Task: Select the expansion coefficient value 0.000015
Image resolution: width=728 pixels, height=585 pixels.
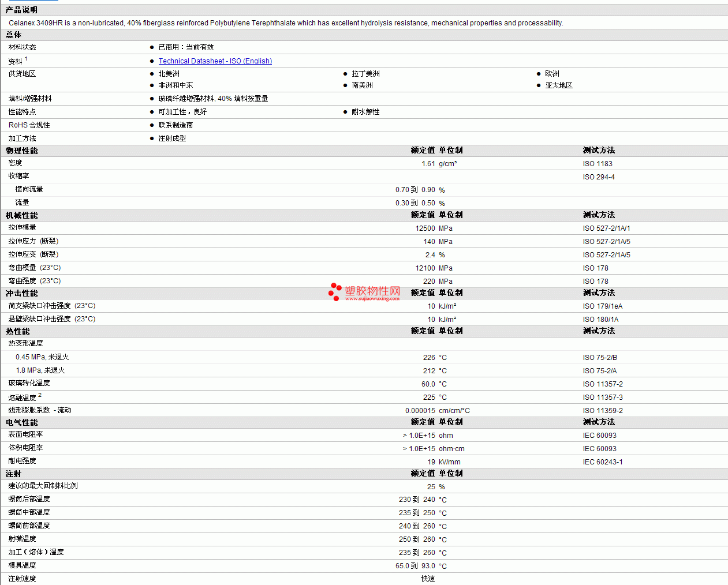Action: coord(420,411)
